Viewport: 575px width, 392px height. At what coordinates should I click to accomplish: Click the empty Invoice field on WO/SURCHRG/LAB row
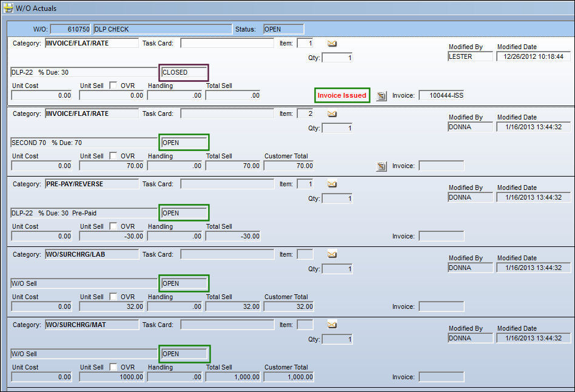[x=442, y=306]
